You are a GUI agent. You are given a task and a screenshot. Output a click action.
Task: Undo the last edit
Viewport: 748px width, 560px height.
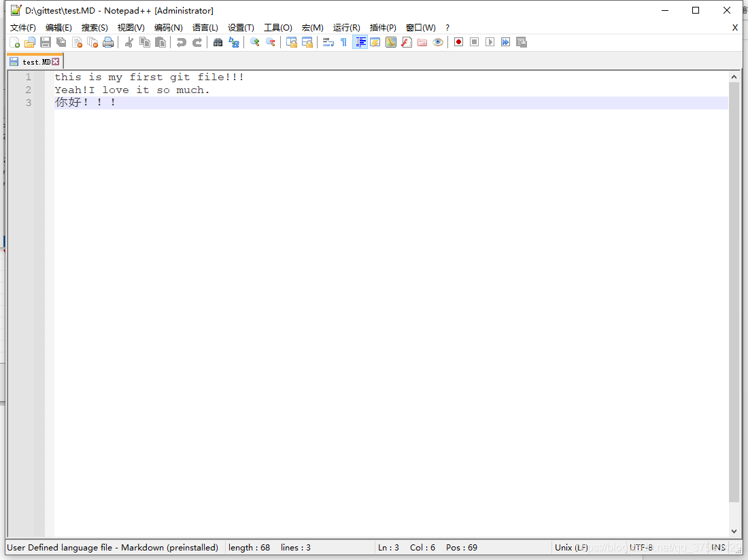tap(180, 42)
